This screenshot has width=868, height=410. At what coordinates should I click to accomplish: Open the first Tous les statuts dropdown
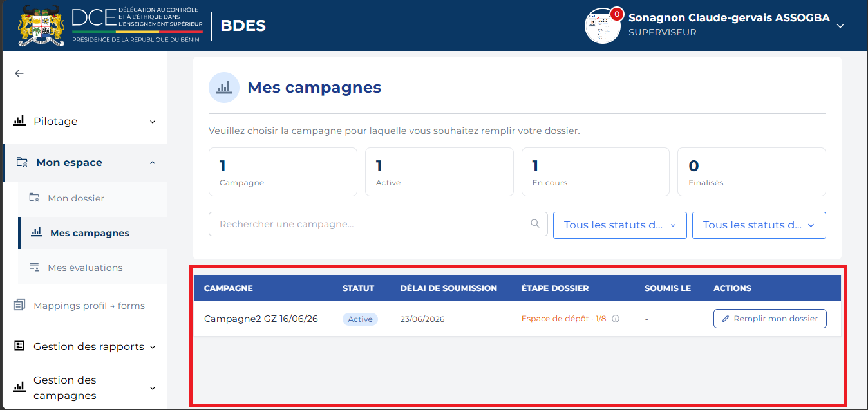620,225
